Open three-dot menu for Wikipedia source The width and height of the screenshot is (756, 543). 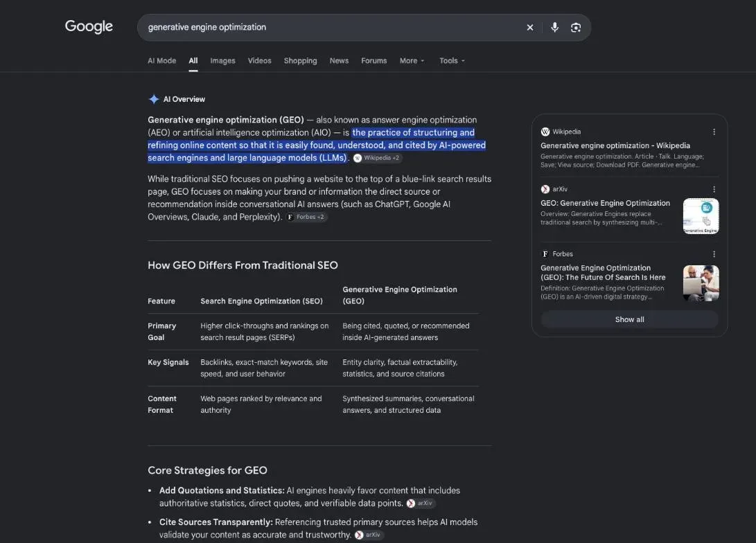[714, 132]
